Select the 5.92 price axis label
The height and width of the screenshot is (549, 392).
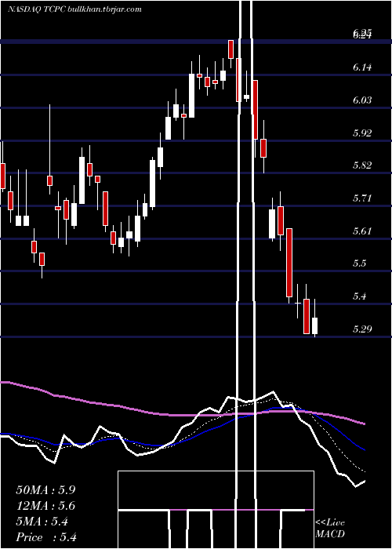362,133
